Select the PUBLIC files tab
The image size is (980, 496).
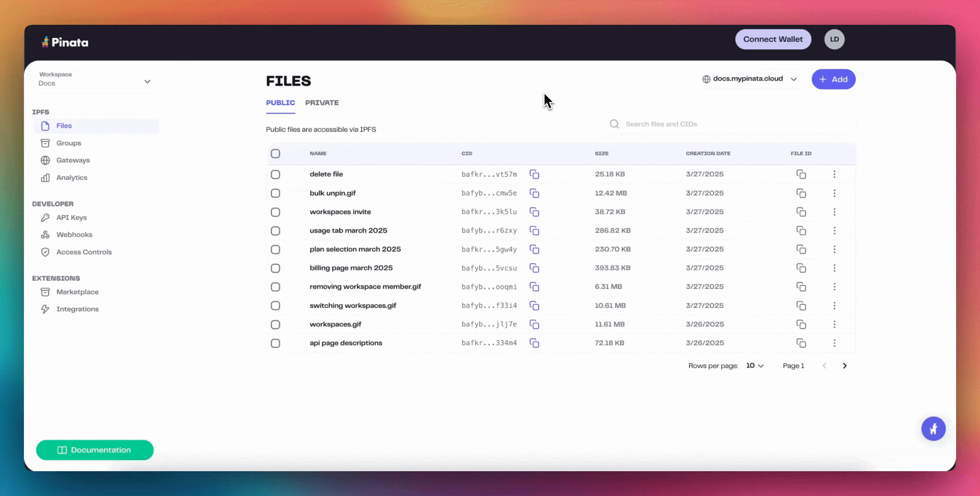click(x=280, y=103)
